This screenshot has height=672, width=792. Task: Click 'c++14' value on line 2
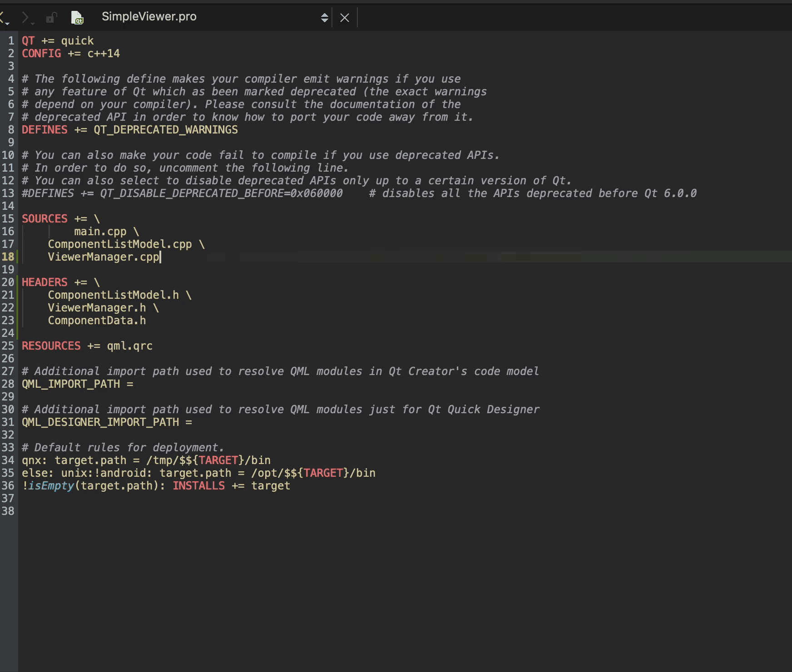point(104,54)
